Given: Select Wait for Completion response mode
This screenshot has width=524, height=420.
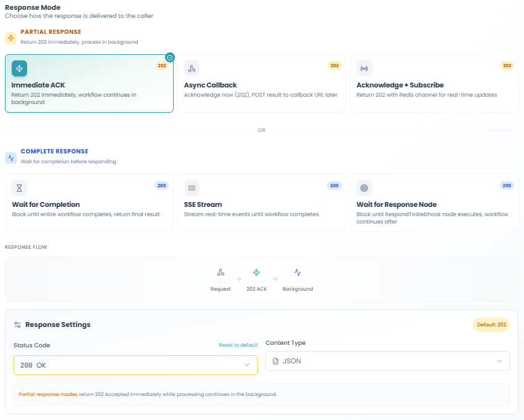Looking at the screenshot, I should pos(89,204).
